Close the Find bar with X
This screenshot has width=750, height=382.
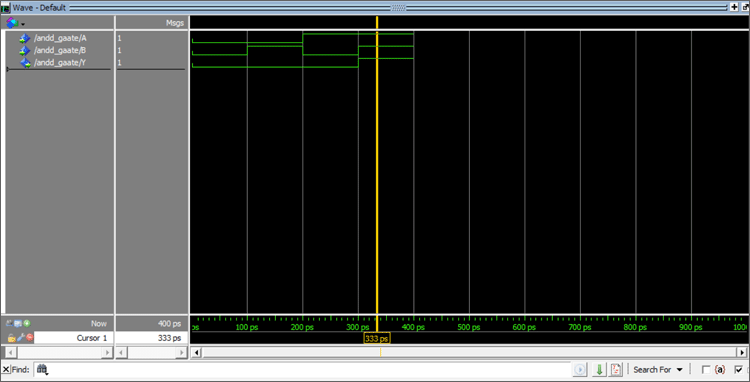[6, 370]
